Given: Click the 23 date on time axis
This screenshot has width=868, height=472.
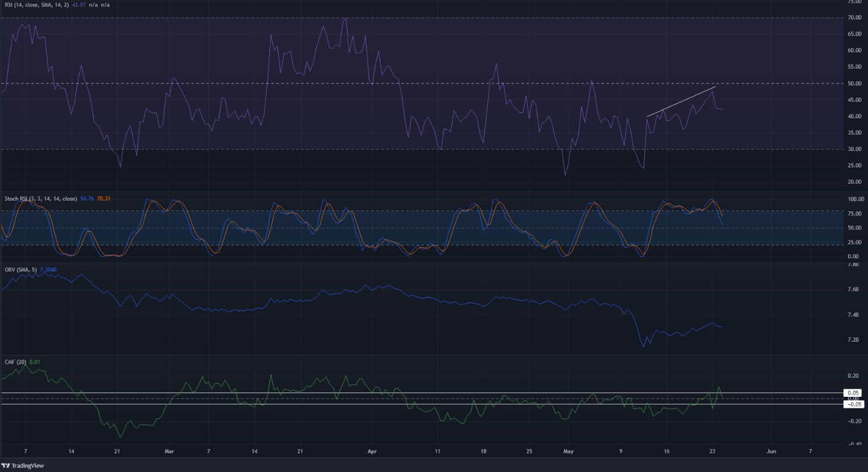Looking at the screenshot, I should pos(712,451).
